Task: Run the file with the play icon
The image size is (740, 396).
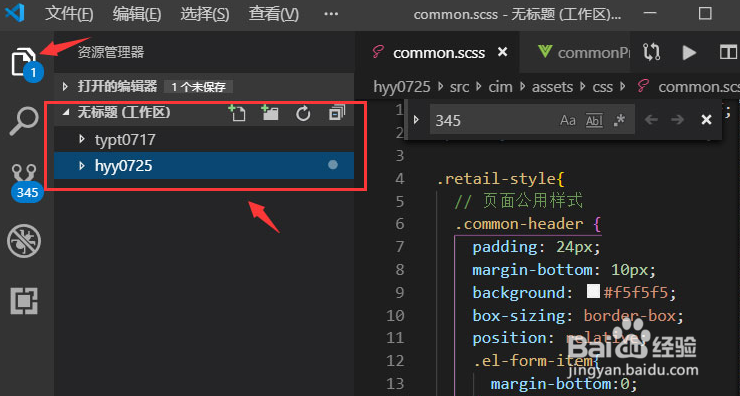Action: tap(690, 52)
